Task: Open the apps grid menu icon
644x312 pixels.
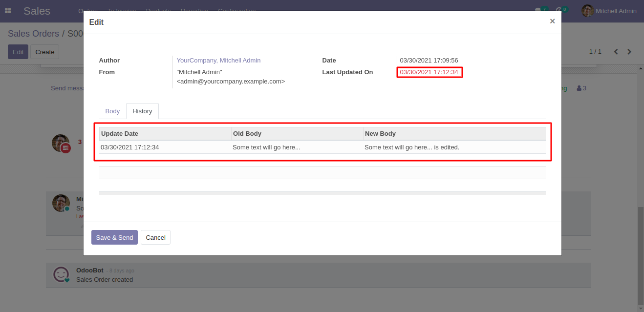Action: click(x=8, y=11)
